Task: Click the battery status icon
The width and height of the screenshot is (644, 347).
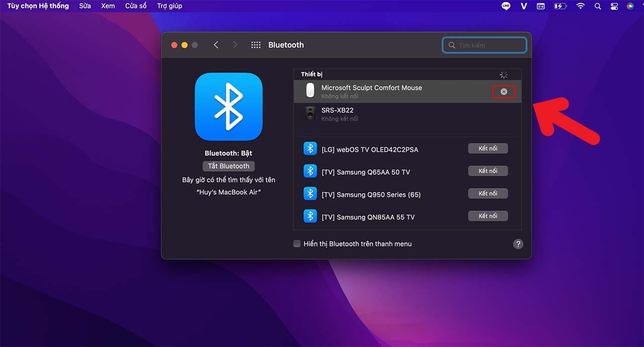Action: [x=560, y=6]
